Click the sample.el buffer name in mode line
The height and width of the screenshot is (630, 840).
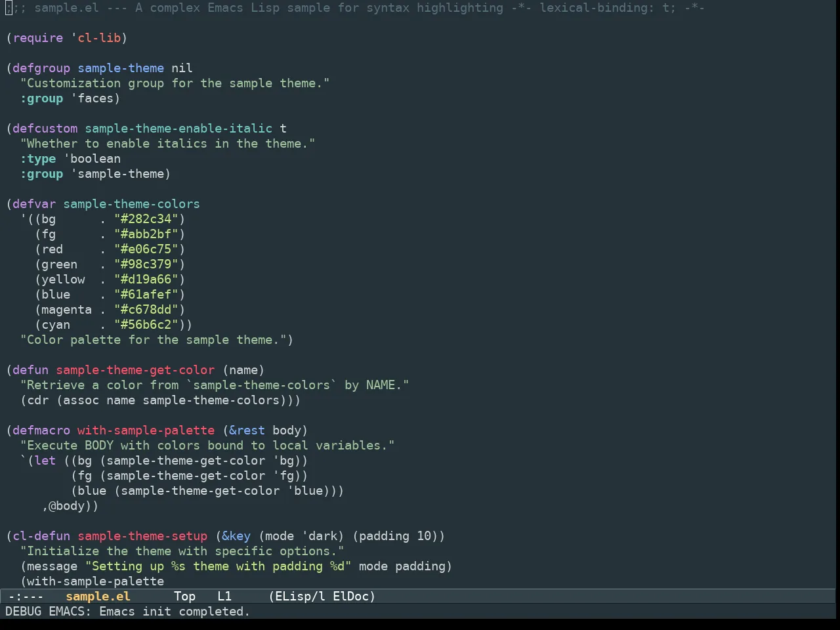point(98,597)
